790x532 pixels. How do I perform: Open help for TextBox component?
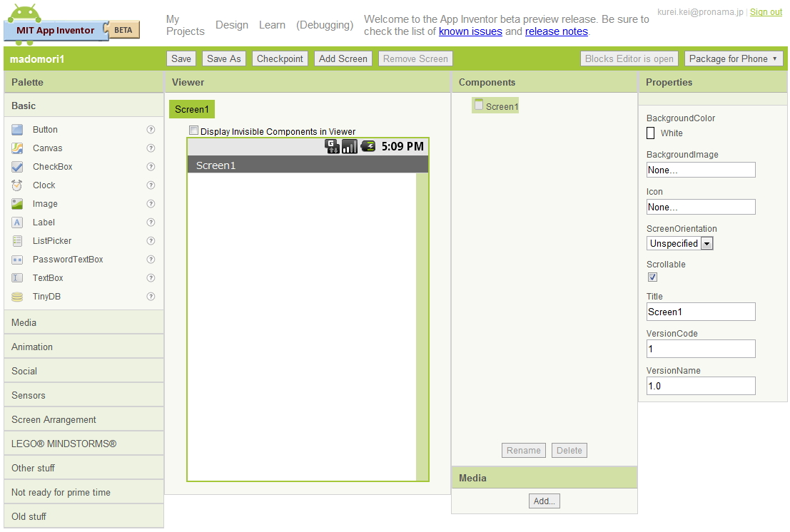pyautogui.click(x=151, y=278)
